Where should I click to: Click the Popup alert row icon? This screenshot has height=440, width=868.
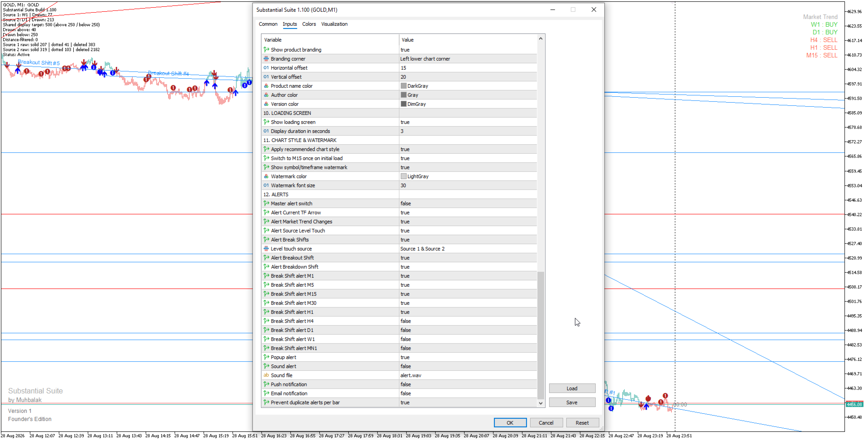coord(266,357)
